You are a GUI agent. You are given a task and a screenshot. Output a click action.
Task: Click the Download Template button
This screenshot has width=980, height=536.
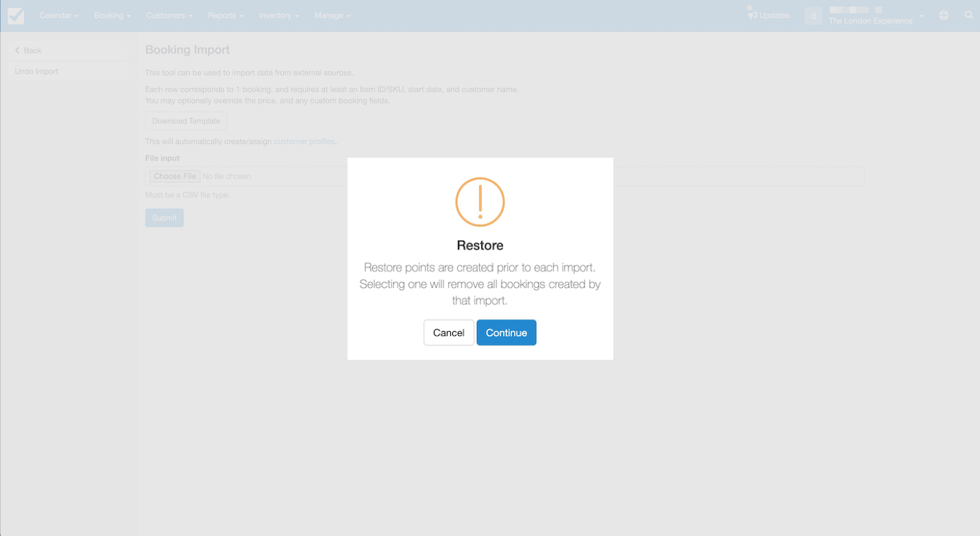tap(186, 121)
